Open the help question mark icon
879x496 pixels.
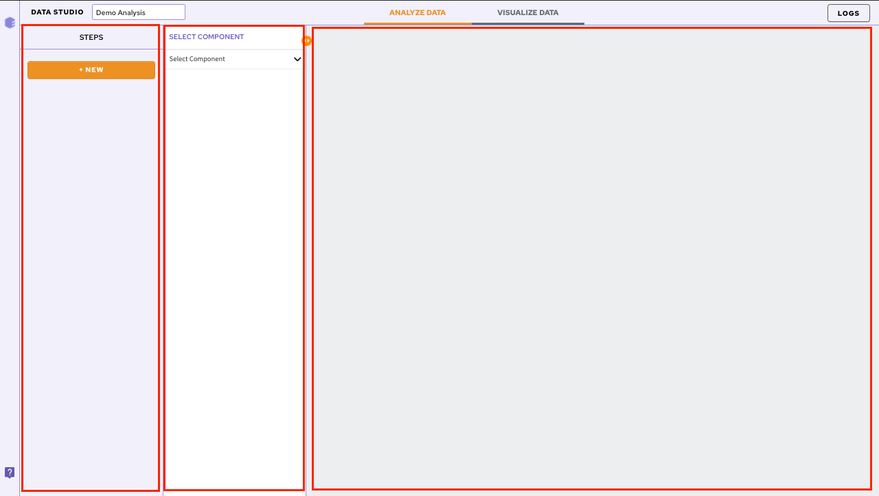coord(10,472)
